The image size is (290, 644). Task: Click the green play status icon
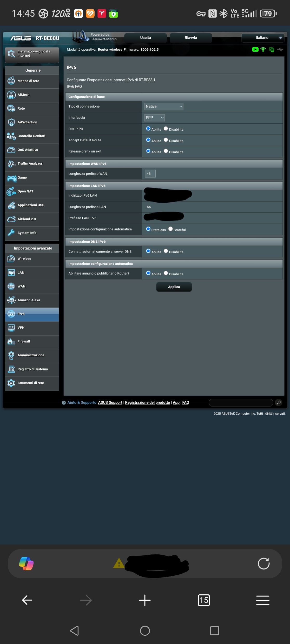[x=255, y=49]
